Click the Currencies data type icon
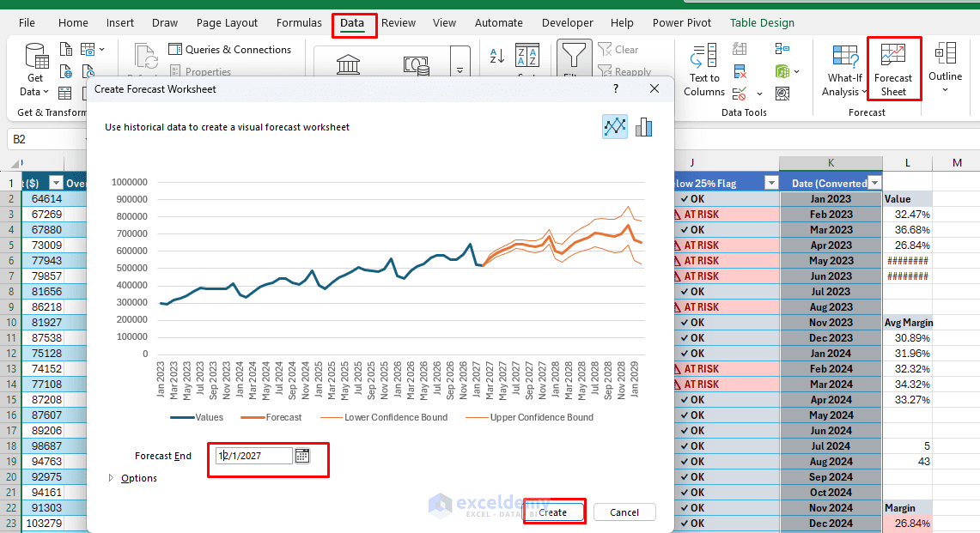 [417, 64]
